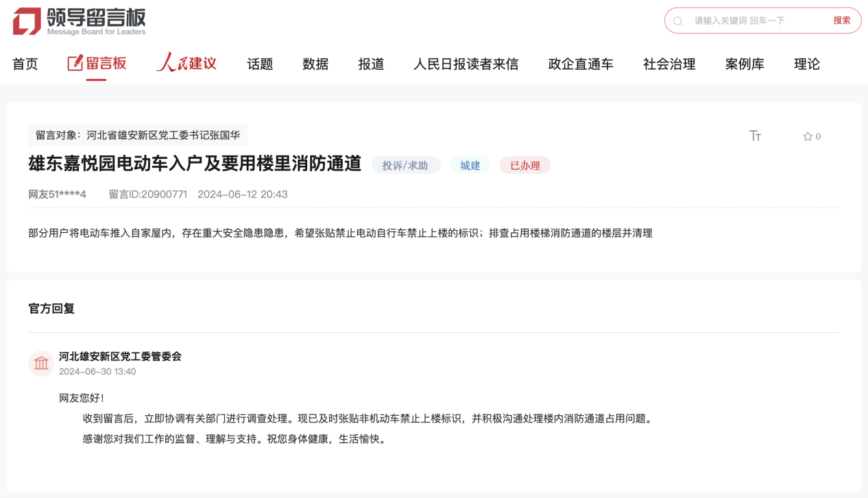This screenshot has height=498, width=868.
Task: Click the 留言板 pencil icon
Action: click(x=75, y=64)
